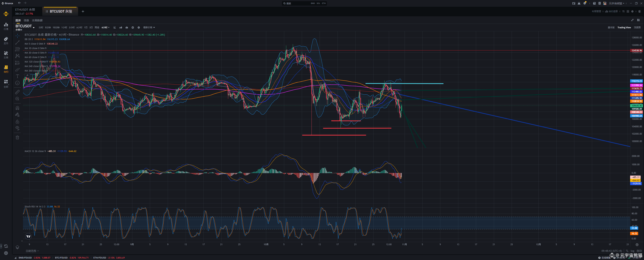Expand the 4小时 interval dropdown
Screen dimensions: 644x260
pyautogui.click(x=106, y=28)
